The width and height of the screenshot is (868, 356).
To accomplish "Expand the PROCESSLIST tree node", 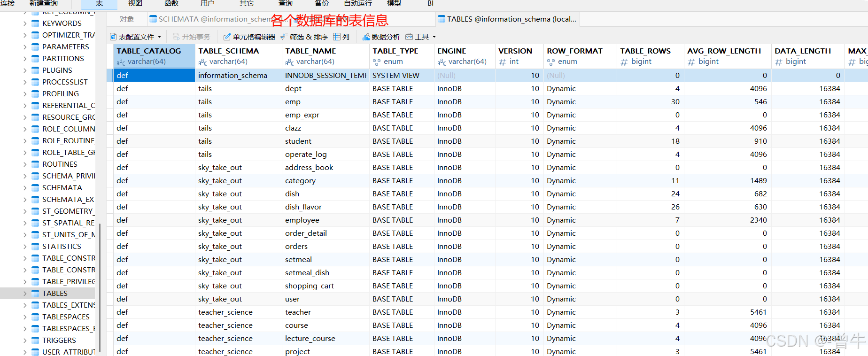I will pyautogui.click(x=25, y=82).
